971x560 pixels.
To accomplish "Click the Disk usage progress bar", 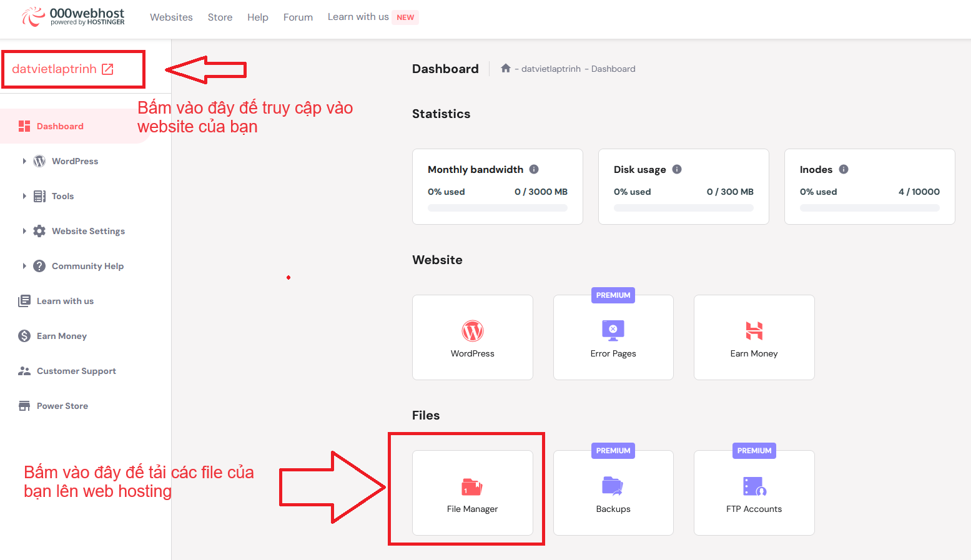I will coord(684,208).
